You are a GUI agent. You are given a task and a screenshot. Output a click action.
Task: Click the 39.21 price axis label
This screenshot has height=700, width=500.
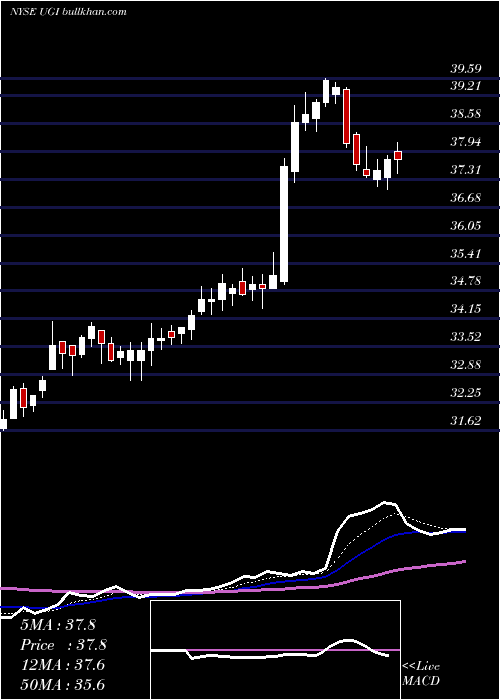coord(465,86)
